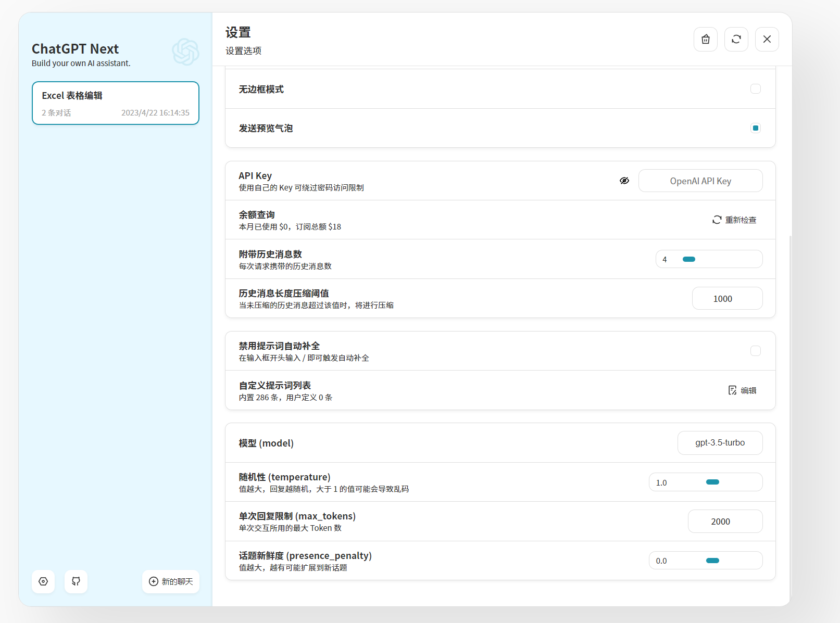Click the max_tokens field showing 2000
This screenshot has width=840, height=623.
tap(725, 522)
